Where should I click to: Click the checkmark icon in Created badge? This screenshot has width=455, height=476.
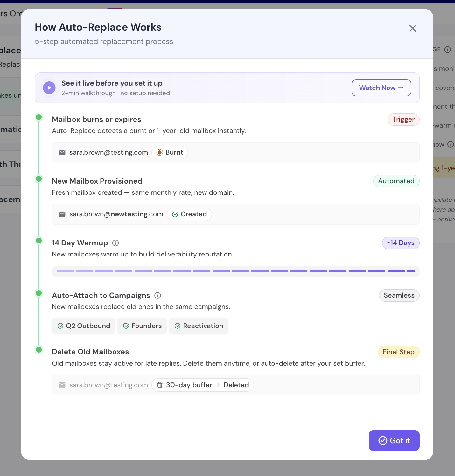(175, 214)
